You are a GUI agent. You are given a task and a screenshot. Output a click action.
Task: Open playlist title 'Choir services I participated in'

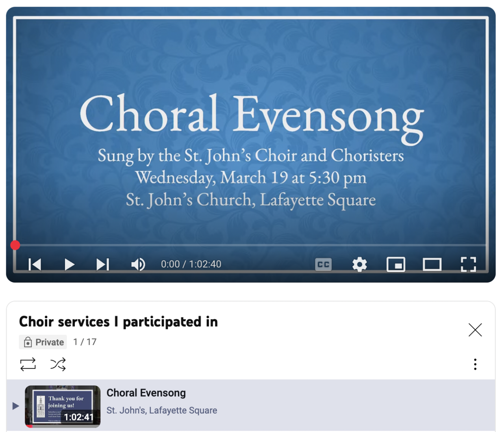point(119,322)
